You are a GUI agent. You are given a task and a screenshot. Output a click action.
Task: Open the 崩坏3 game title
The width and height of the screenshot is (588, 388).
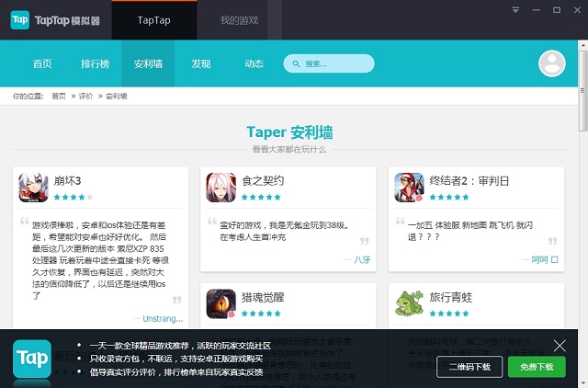pos(67,181)
